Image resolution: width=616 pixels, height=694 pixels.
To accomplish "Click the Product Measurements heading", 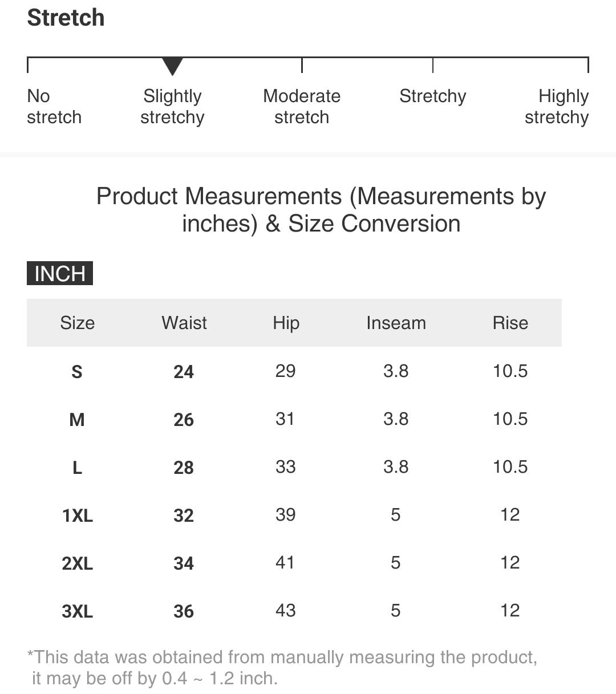I will (x=321, y=210).
